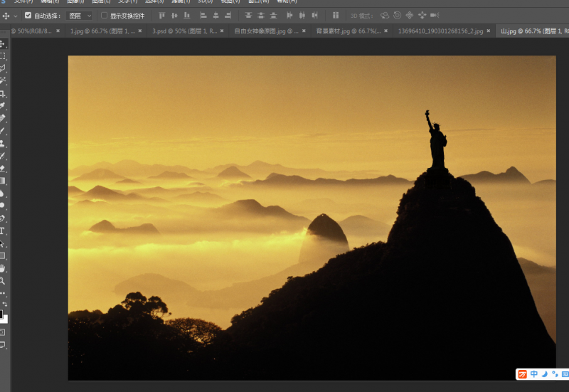Image resolution: width=569 pixels, height=392 pixels.
Task: Select the Eraser tool
Action: coord(3,169)
